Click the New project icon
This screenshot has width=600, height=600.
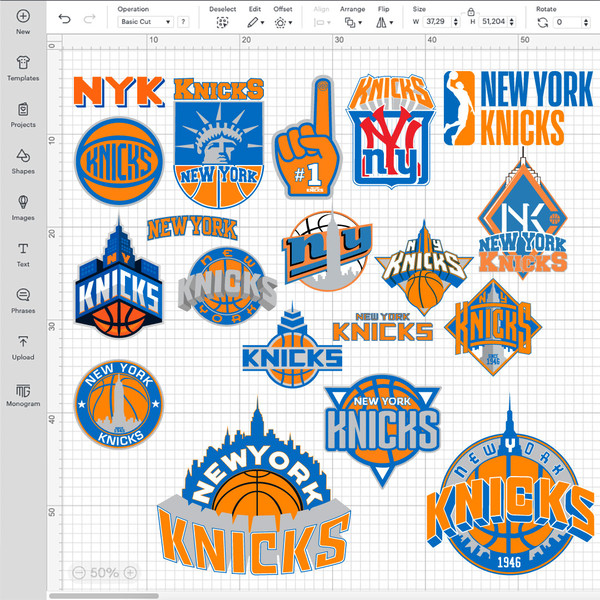click(x=23, y=16)
